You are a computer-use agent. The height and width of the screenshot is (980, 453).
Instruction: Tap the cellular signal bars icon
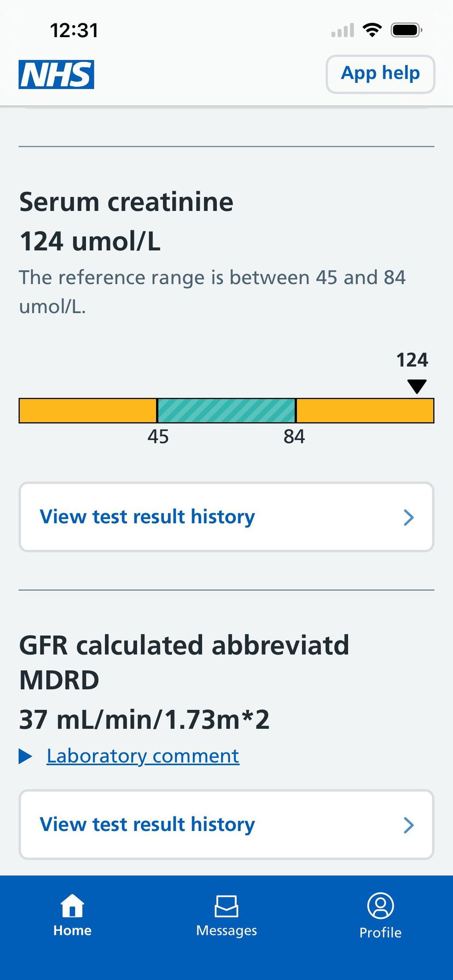coord(343,30)
